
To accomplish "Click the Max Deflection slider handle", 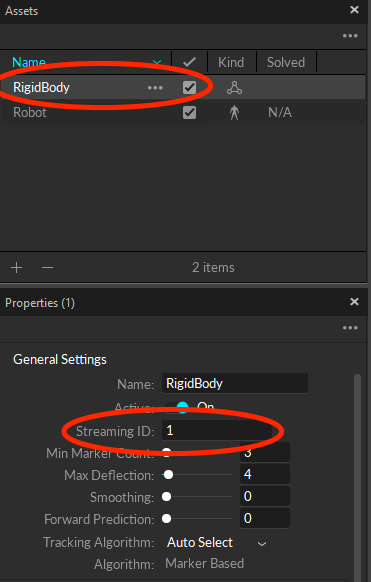I will [x=168, y=475].
